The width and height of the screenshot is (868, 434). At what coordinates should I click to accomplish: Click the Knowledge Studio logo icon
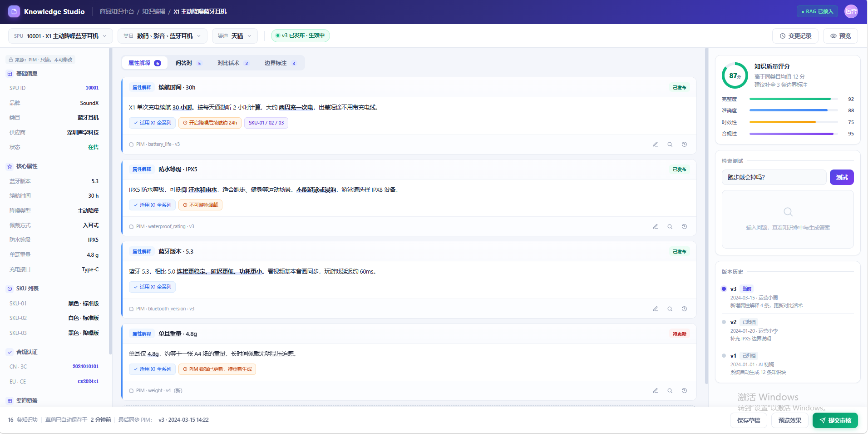coord(14,11)
